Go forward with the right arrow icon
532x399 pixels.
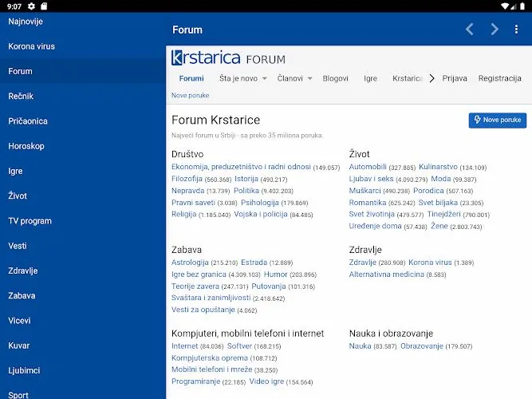point(495,30)
